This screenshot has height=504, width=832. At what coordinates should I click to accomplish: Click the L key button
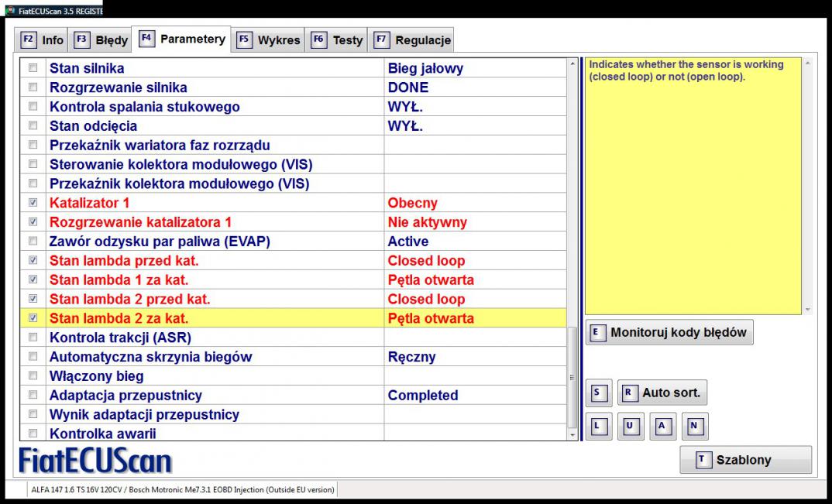click(599, 426)
